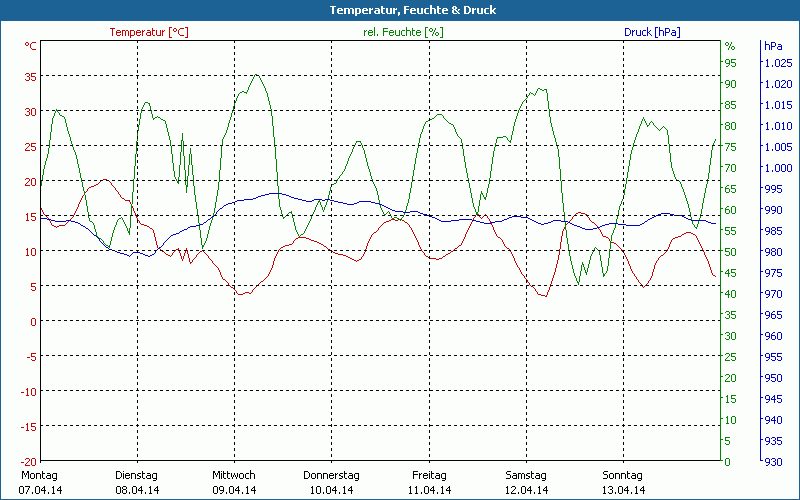Click the '1.025' pressure axis value
The image size is (800, 500).
(778, 63)
